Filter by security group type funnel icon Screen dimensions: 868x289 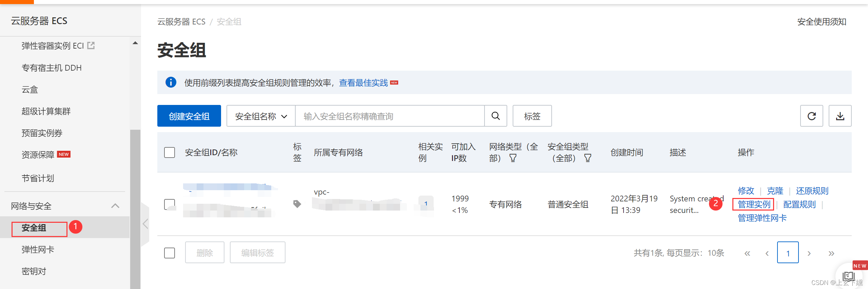tap(588, 158)
